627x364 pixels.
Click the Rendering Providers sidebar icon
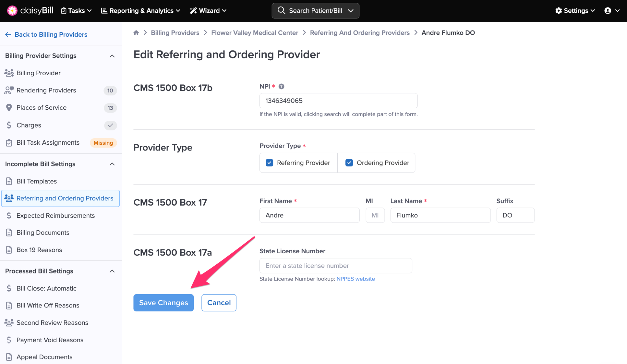(9, 90)
